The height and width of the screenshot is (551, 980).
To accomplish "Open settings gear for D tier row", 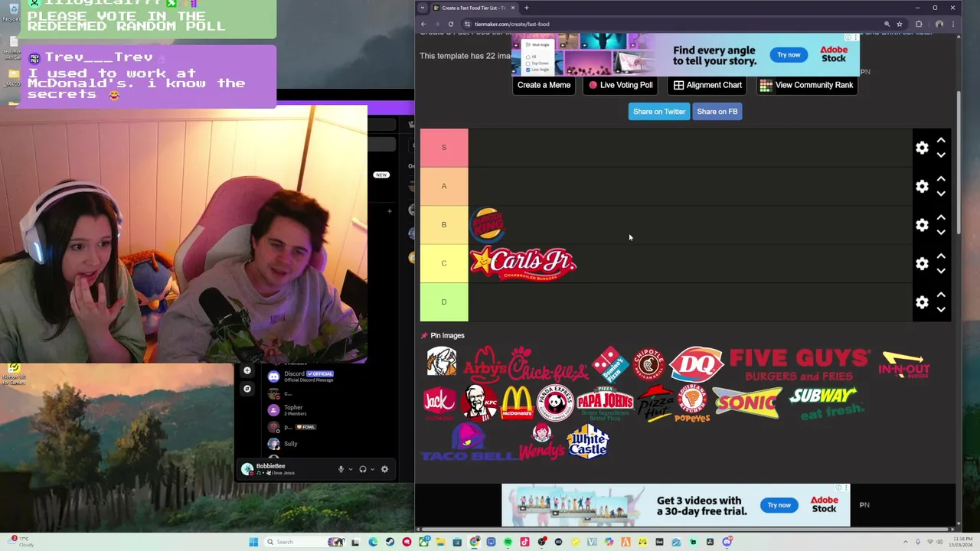I will (x=922, y=302).
